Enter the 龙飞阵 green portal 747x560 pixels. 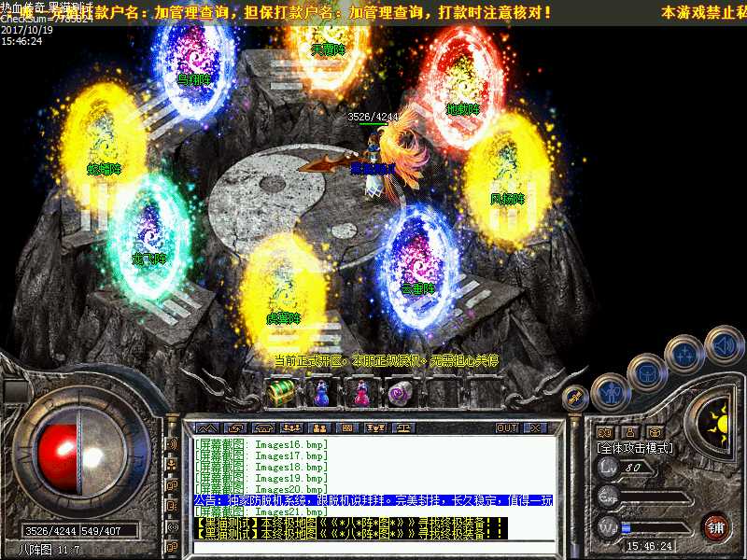(x=150, y=238)
